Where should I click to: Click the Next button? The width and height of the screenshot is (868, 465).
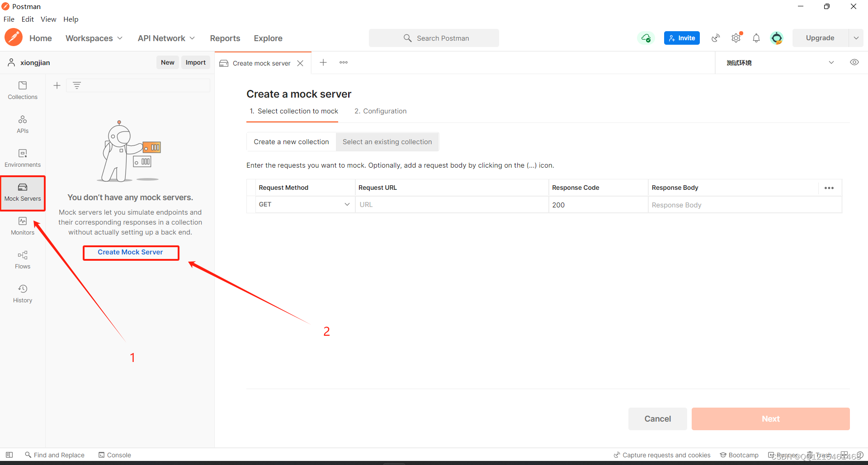click(771, 419)
